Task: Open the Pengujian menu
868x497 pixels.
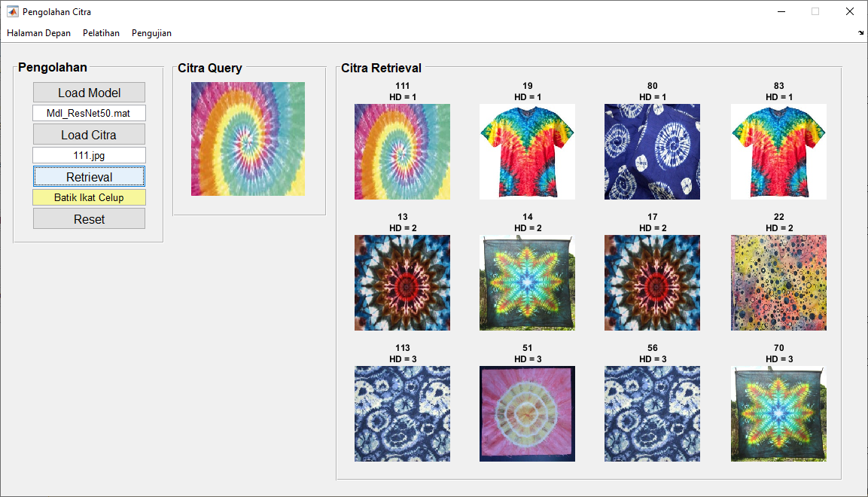Action: (x=151, y=33)
